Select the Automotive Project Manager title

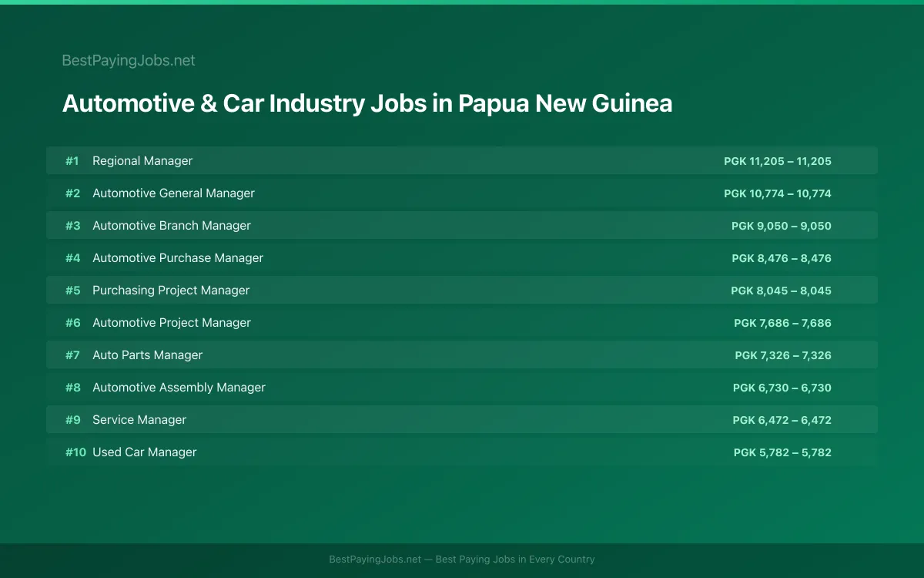[172, 323]
